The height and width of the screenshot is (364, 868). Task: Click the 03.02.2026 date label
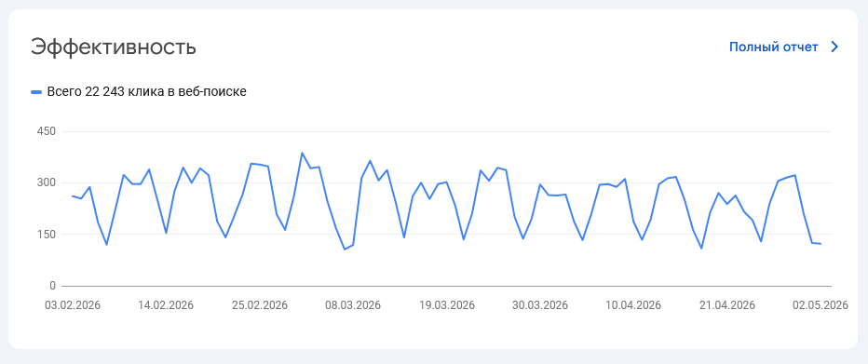73,305
